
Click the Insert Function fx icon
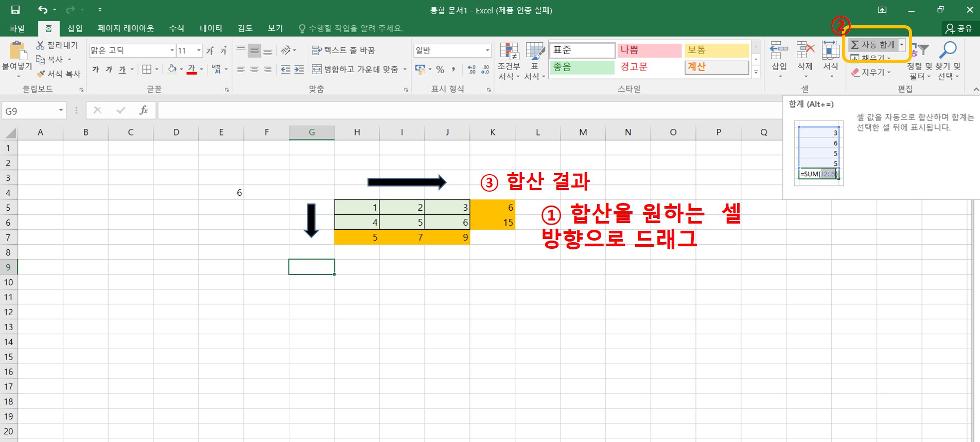coord(144,110)
